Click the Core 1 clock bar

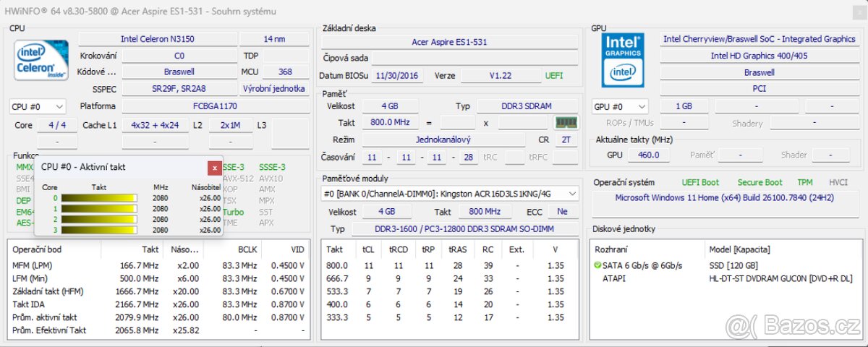[x=99, y=209]
